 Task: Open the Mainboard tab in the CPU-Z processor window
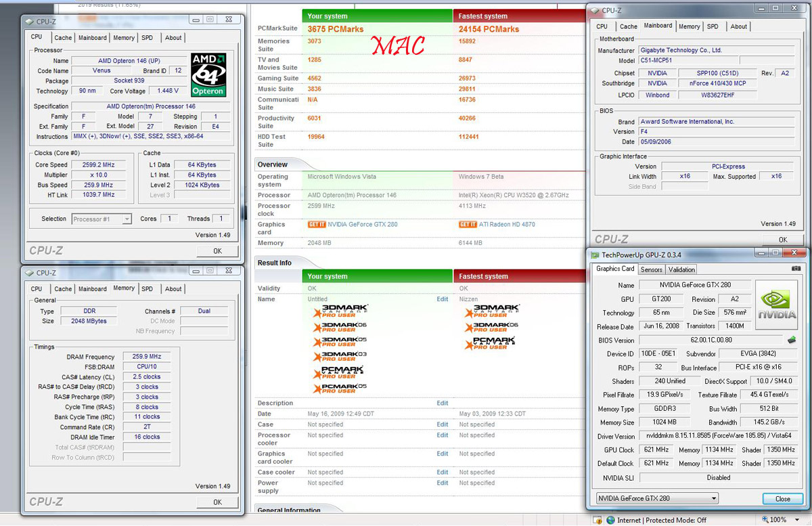coord(92,38)
